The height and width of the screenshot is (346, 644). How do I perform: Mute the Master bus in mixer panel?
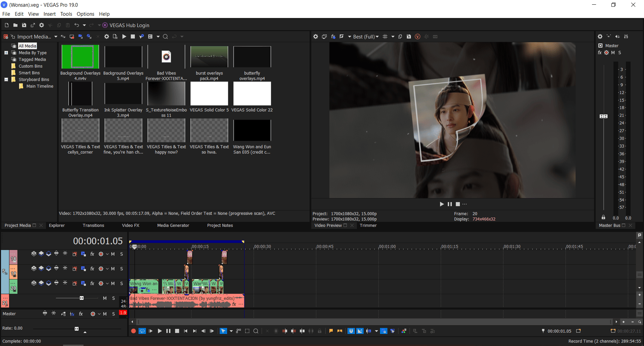[613, 53]
